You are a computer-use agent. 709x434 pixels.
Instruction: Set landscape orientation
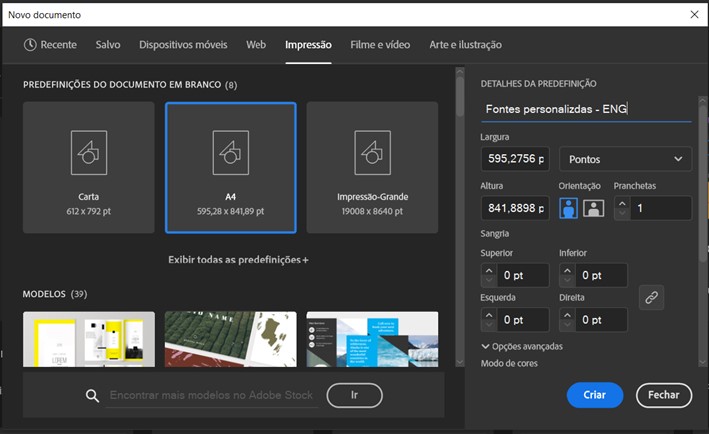tap(593, 208)
